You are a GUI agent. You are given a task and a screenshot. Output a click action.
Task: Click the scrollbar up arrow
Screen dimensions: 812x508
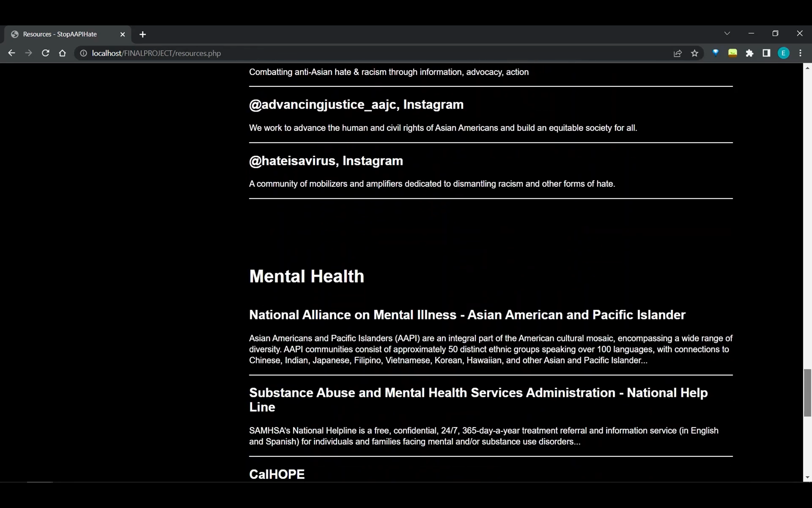pos(807,68)
